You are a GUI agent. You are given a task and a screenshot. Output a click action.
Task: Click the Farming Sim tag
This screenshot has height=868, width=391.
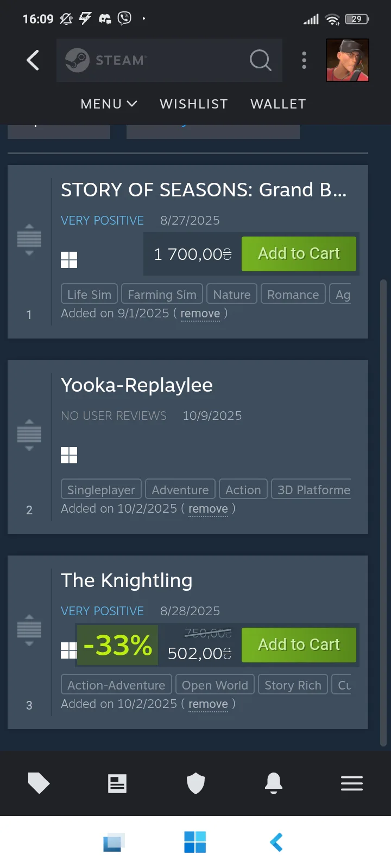click(162, 295)
